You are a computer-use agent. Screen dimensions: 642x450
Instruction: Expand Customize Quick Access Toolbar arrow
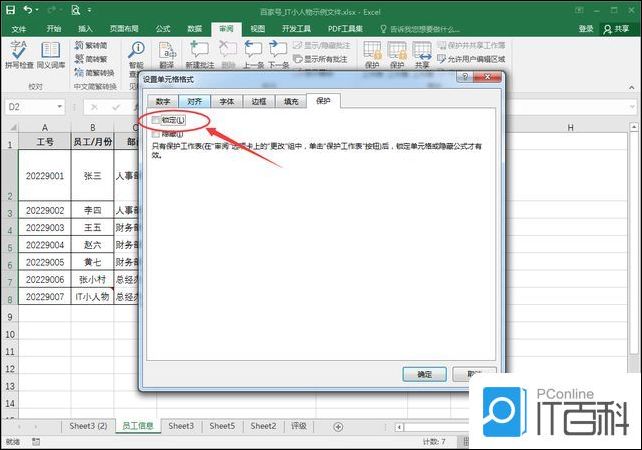click(x=89, y=10)
